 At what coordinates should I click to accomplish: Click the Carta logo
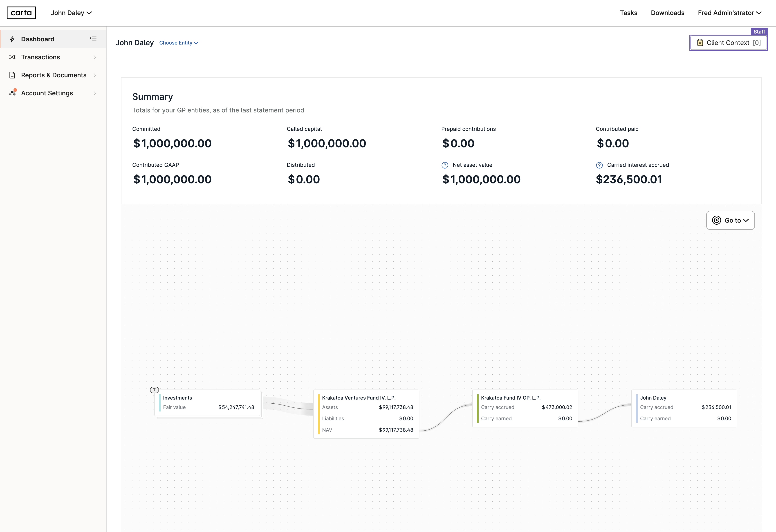point(21,13)
